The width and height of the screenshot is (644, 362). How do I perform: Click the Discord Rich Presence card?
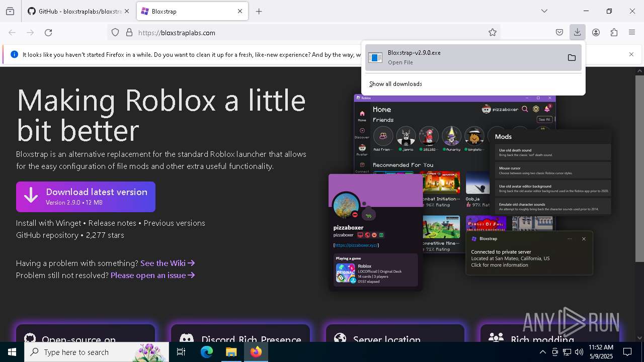point(240,333)
